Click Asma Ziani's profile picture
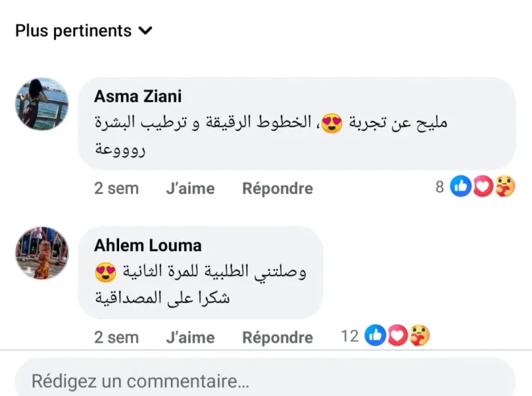The height and width of the screenshot is (396, 532). 42,104
